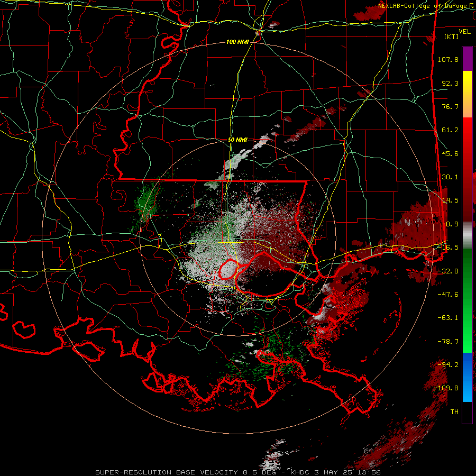Click the VEL legend title
This screenshot has width=476, height=476.
click(465, 32)
